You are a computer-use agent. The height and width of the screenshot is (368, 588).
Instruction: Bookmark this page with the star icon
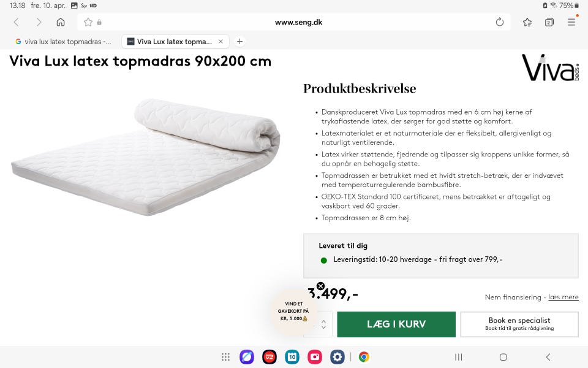tap(88, 22)
